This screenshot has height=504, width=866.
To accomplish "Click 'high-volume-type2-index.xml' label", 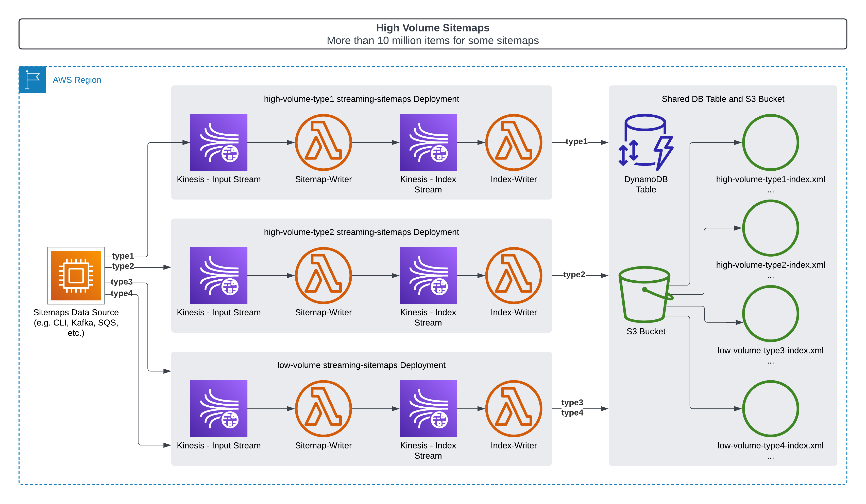I will click(x=770, y=265).
